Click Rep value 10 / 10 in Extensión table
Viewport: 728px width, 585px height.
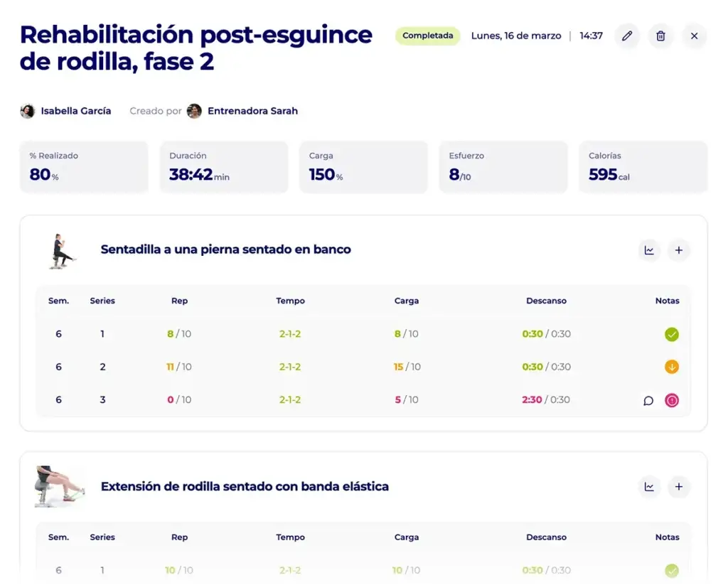pos(179,570)
